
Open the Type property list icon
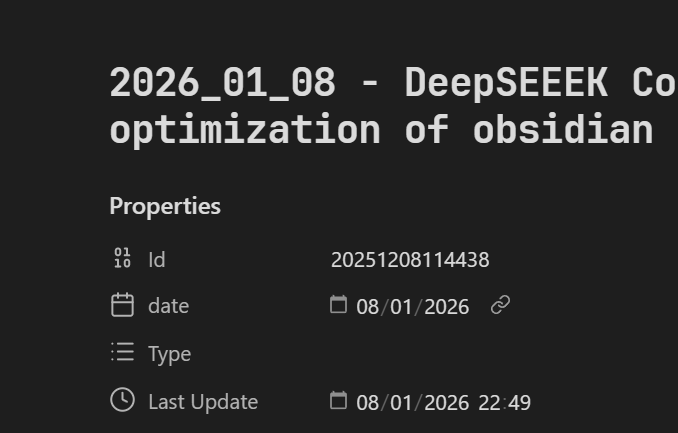point(122,352)
